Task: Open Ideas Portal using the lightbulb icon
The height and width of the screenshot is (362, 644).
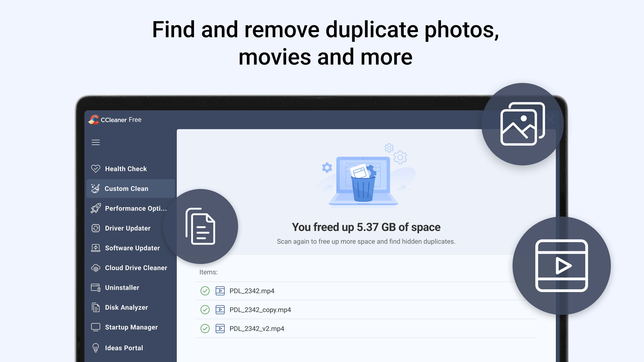Action: [96, 347]
